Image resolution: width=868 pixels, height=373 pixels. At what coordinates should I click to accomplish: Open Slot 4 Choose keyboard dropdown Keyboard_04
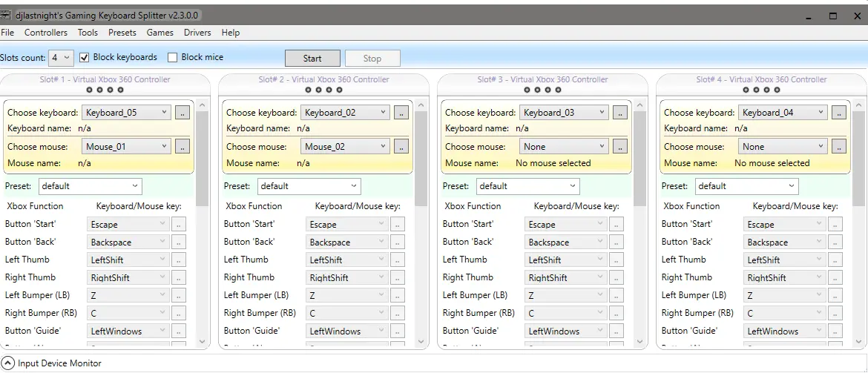point(782,112)
